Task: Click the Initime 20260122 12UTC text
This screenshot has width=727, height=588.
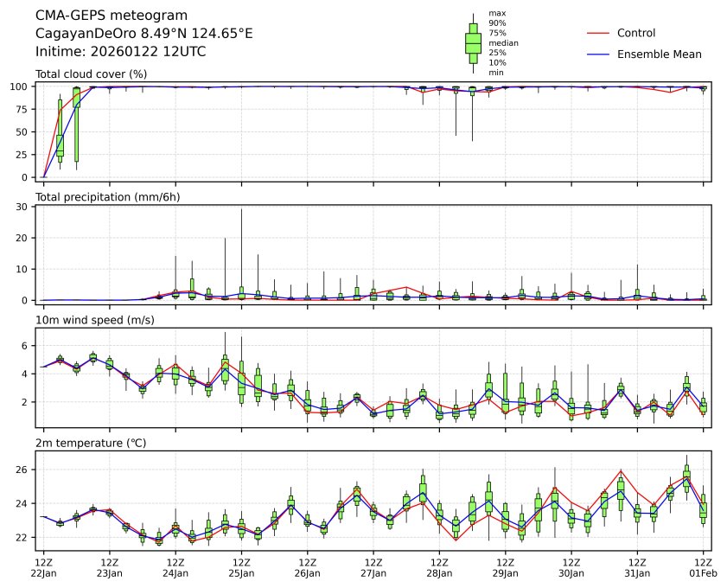Action: 120,51
